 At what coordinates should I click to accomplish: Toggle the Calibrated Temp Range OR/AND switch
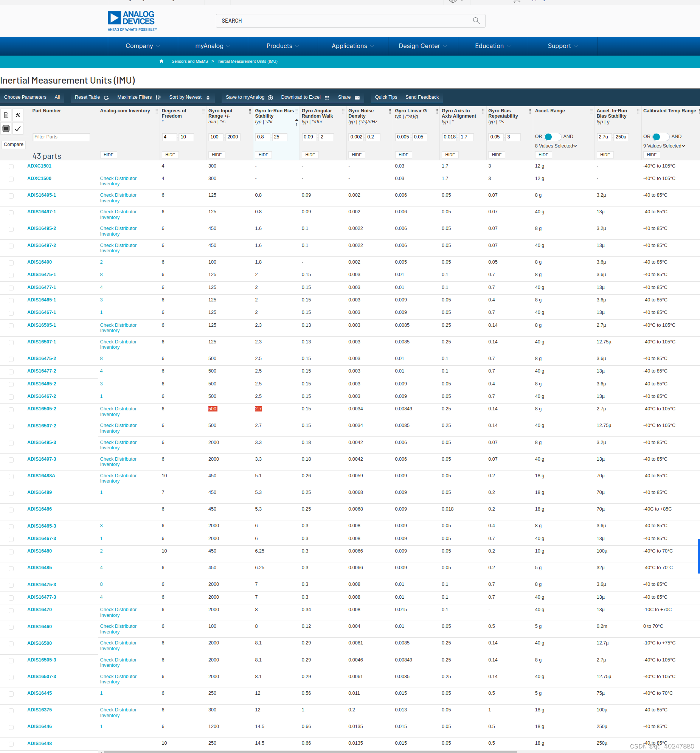pyautogui.click(x=661, y=137)
